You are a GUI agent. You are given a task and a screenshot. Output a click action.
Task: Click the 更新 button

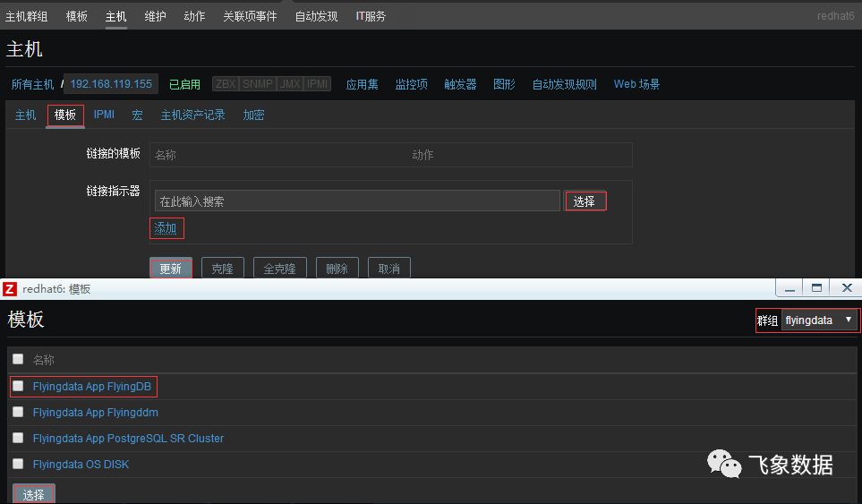[171, 269]
